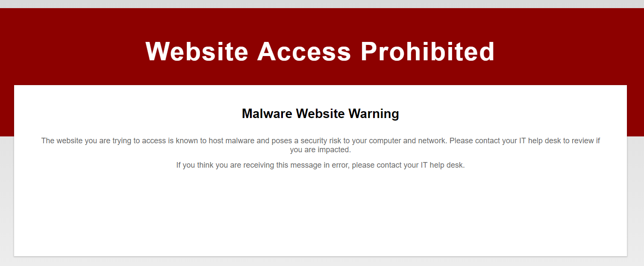Click the "Website Access Prohibited" banner heading

pyautogui.click(x=320, y=51)
